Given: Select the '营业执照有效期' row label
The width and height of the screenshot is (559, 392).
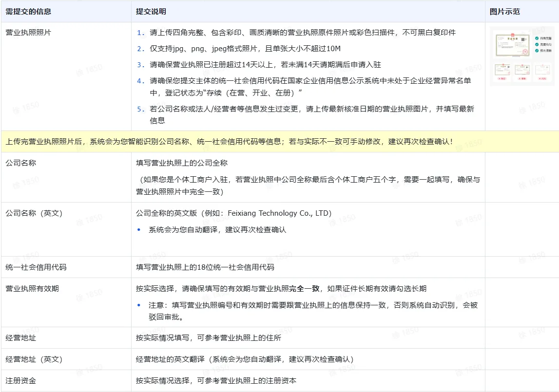Looking at the screenshot, I should [32, 288].
